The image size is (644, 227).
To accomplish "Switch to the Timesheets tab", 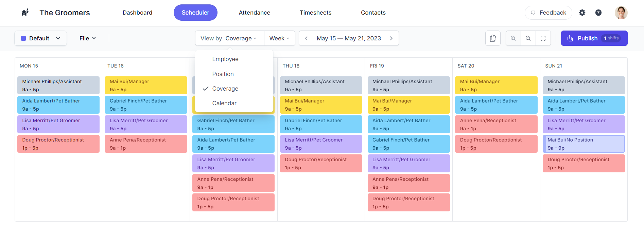I will pos(315,13).
